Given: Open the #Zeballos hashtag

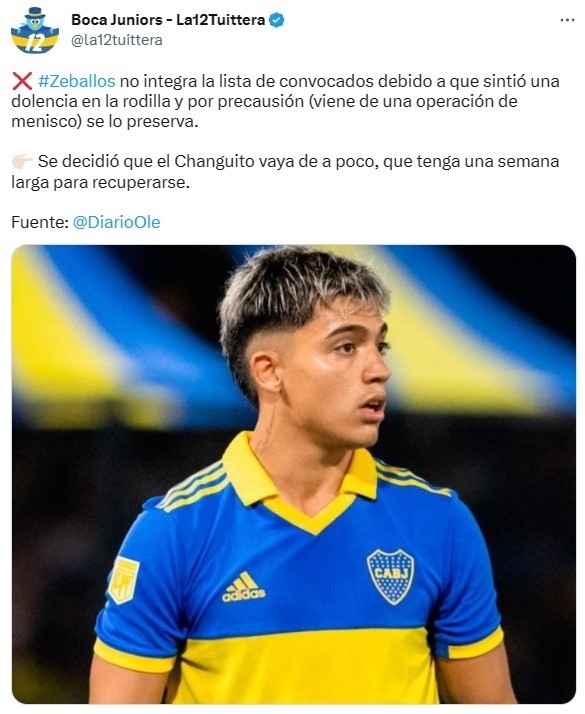Looking at the screenshot, I should coord(76,81).
